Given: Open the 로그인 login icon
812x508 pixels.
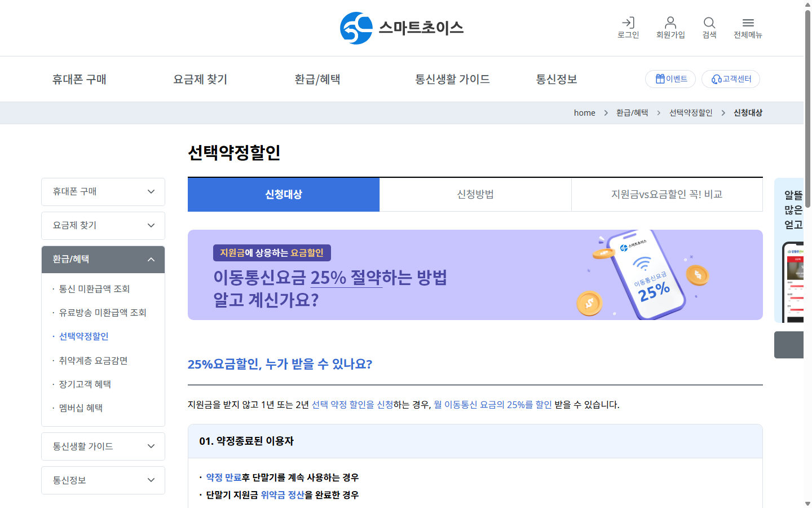Looking at the screenshot, I should coord(628,23).
